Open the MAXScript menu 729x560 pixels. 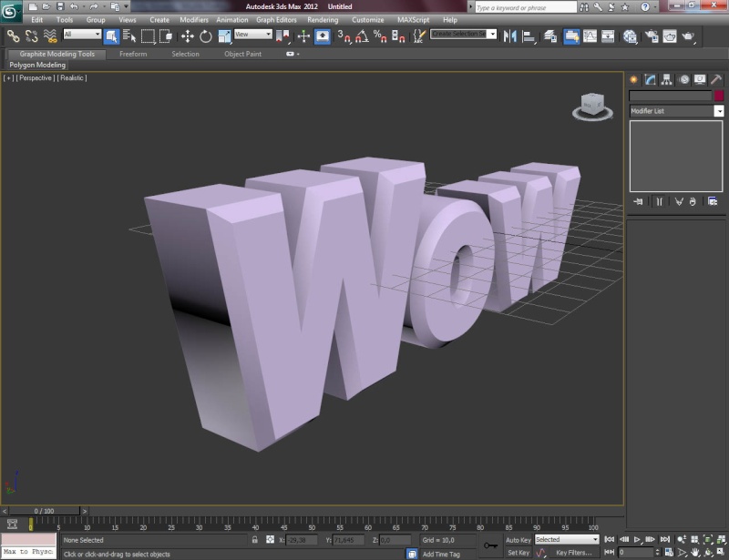point(413,20)
